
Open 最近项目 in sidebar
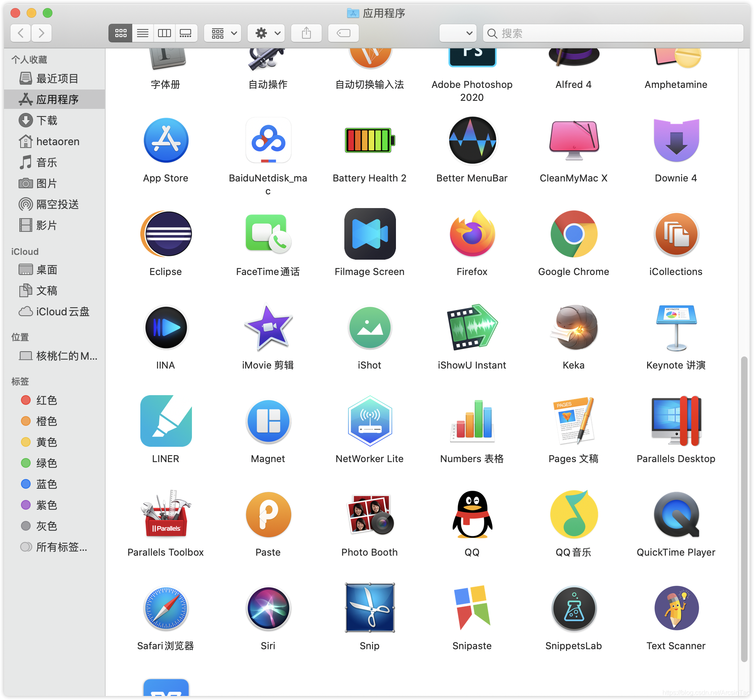tap(54, 79)
